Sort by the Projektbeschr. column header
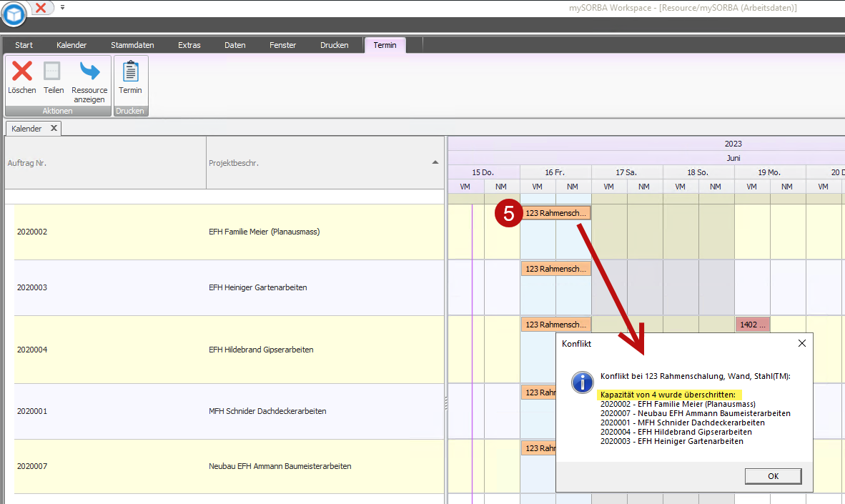This screenshot has width=845, height=504. tap(325, 163)
